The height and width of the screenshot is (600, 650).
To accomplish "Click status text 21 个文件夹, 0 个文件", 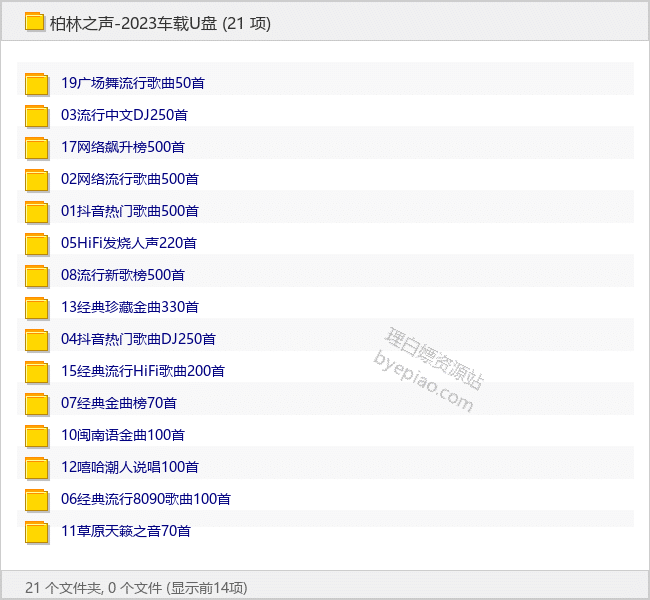I will (93, 588).
